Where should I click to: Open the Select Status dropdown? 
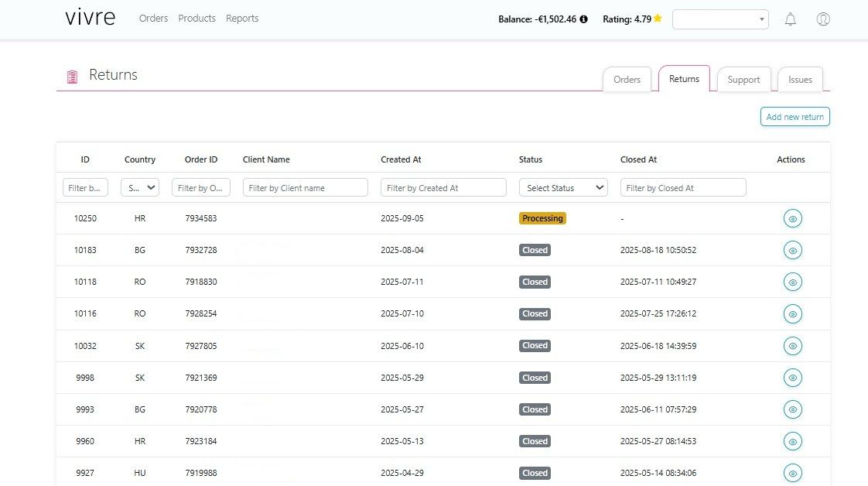coord(563,187)
